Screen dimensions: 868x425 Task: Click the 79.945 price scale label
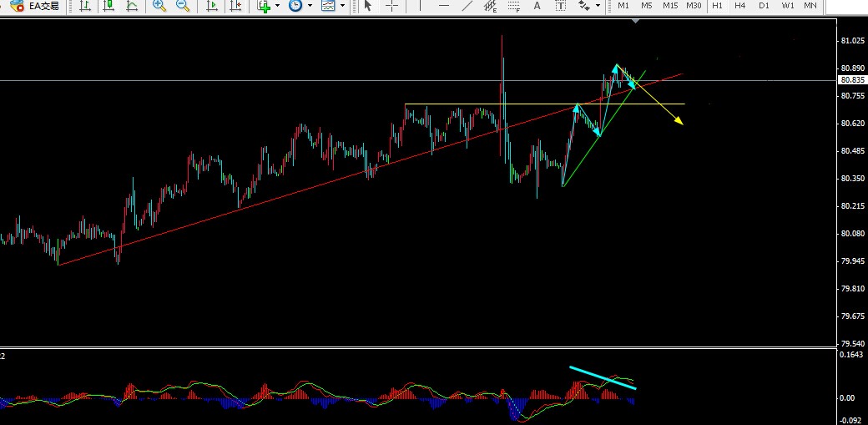(x=852, y=261)
